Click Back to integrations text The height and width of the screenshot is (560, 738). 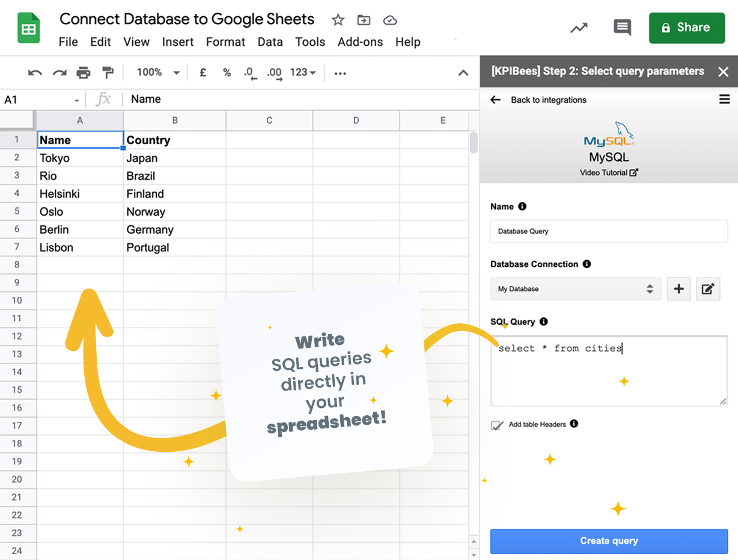click(x=549, y=100)
